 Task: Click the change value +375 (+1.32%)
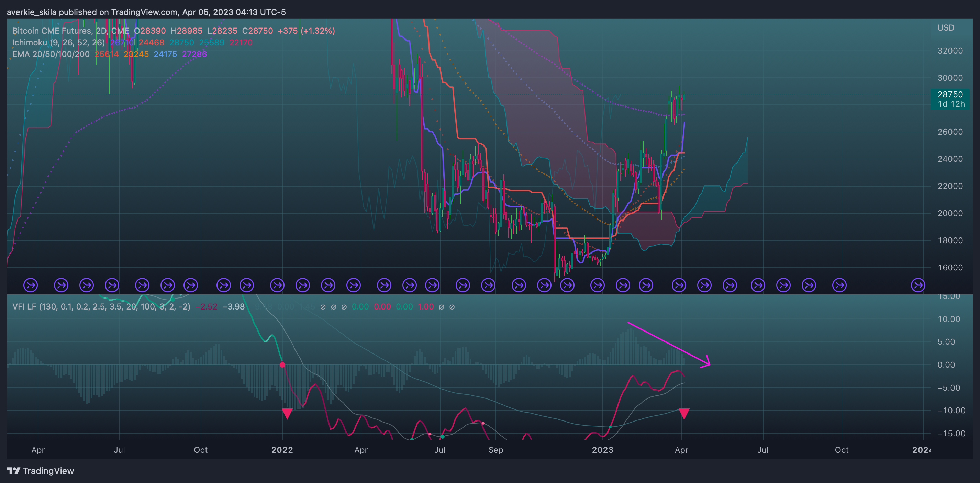pos(306,31)
